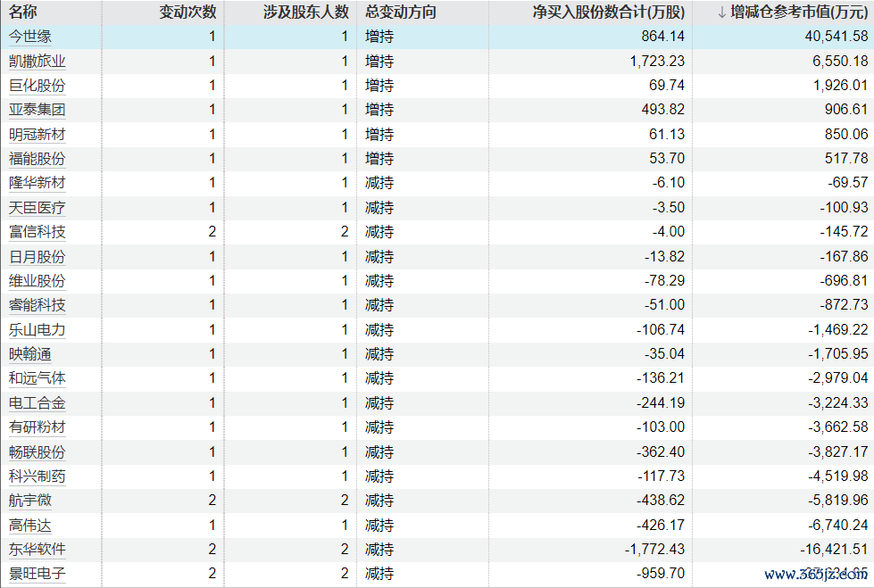
Task: Click the sort arrow on 增减仓参考市值 header
Action: (721, 12)
